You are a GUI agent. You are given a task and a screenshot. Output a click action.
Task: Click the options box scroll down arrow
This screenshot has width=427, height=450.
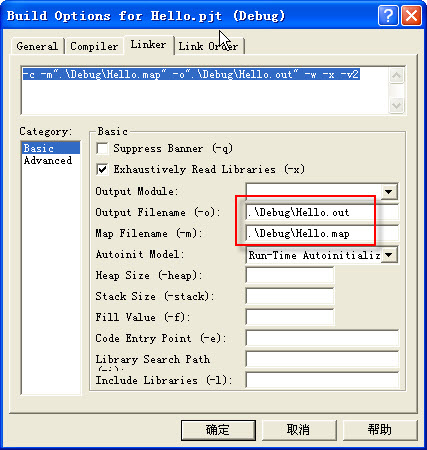[x=397, y=106]
